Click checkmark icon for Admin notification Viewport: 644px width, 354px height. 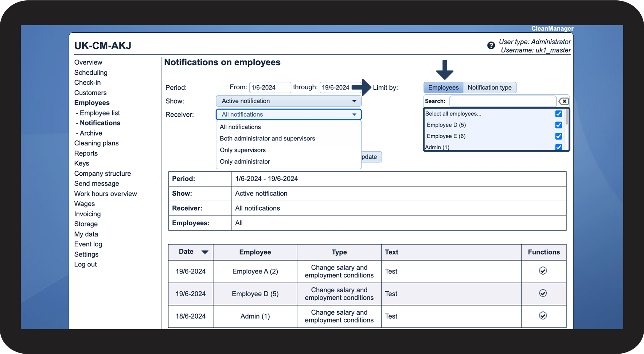click(543, 316)
